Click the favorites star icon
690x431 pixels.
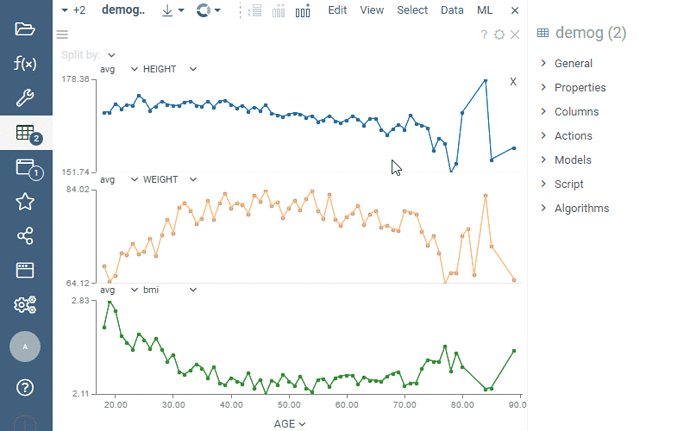pos(25,202)
